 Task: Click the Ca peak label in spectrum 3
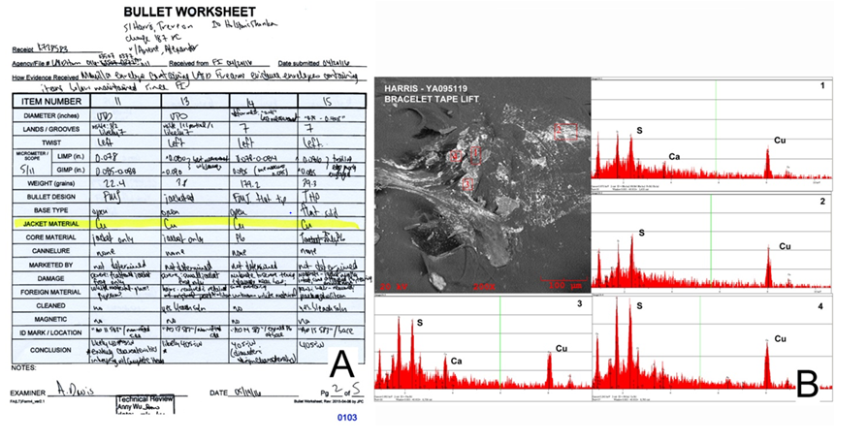coord(456,362)
